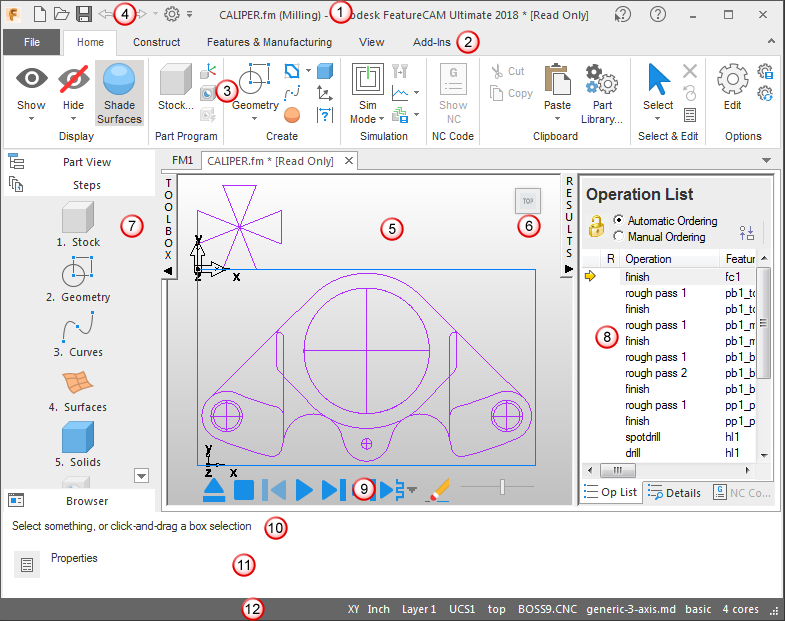785x621 pixels.
Task: Open the Part Library gears icon
Action: point(602,79)
